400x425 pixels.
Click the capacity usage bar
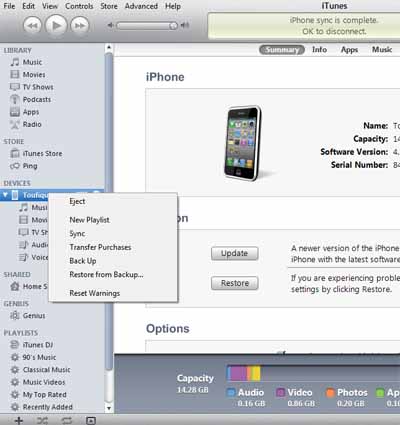pos(313,373)
